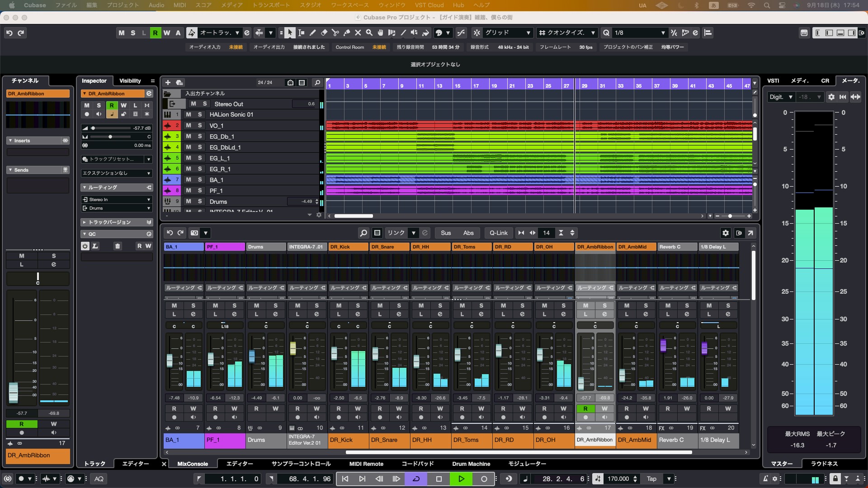Solo the BA_1 track in list
868x488 pixels.
[200, 180]
